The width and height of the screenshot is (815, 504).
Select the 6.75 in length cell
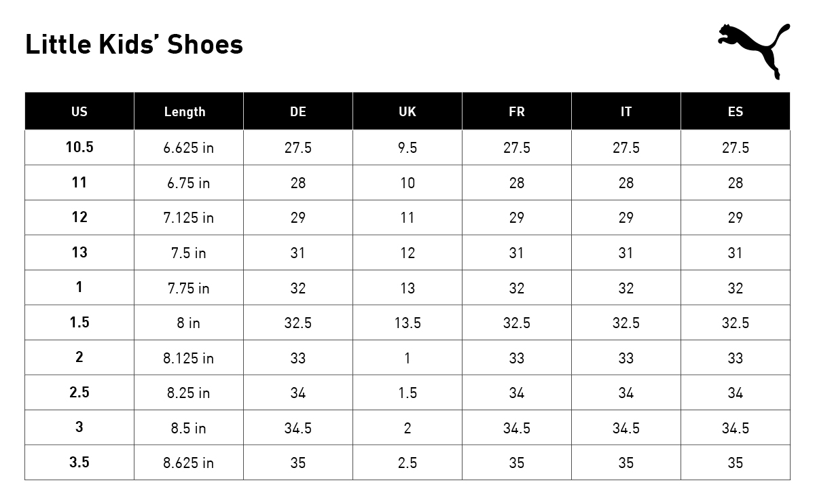click(188, 183)
